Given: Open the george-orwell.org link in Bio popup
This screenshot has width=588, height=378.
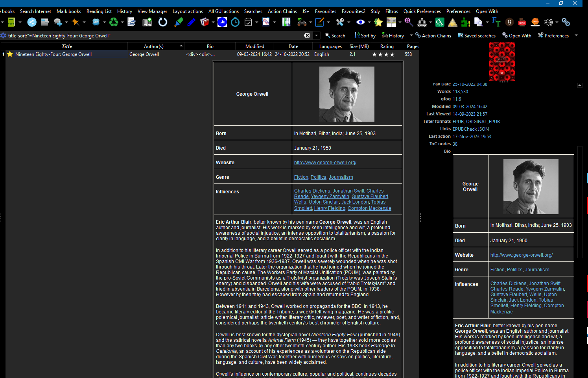Looking at the screenshot, I should [325, 163].
